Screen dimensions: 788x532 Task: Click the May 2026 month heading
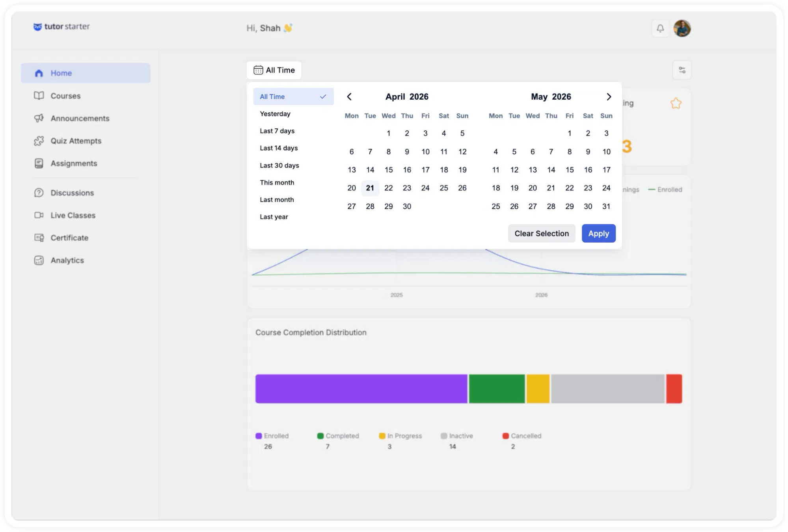pyautogui.click(x=551, y=97)
